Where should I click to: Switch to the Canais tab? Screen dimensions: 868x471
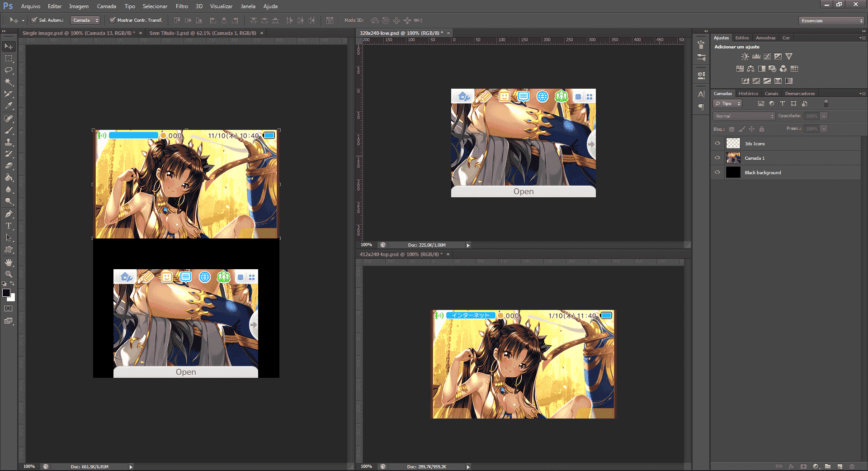(x=771, y=94)
